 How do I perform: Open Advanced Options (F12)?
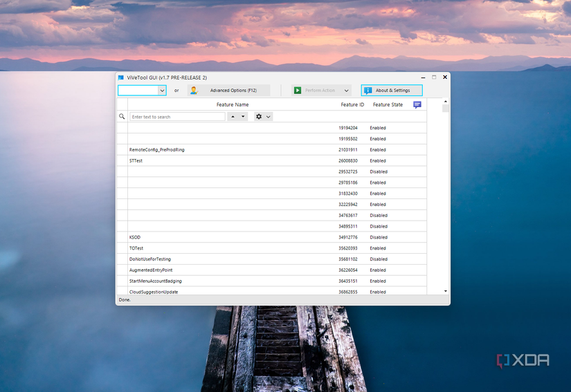[x=228, y=91]
